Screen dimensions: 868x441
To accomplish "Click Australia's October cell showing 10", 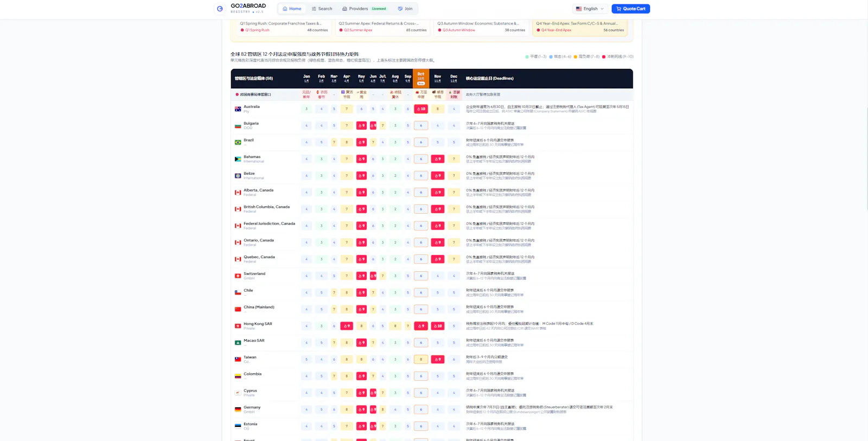I will (421, 109).
